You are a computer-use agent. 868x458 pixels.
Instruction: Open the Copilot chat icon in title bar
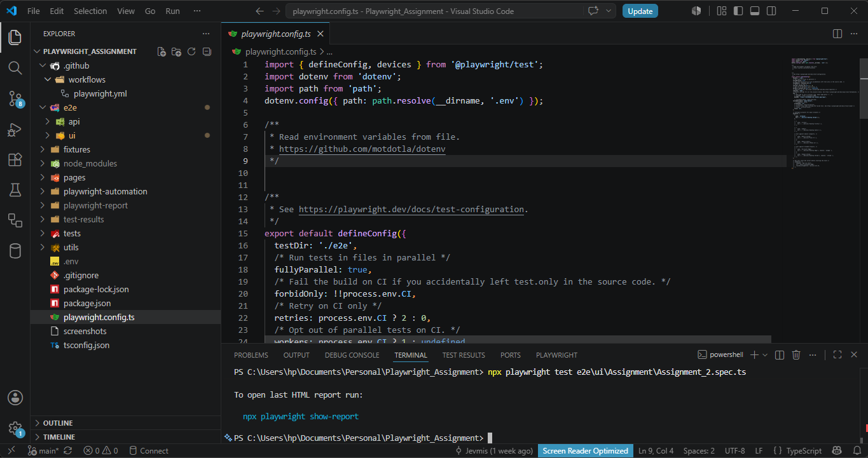tap(594, 11)
